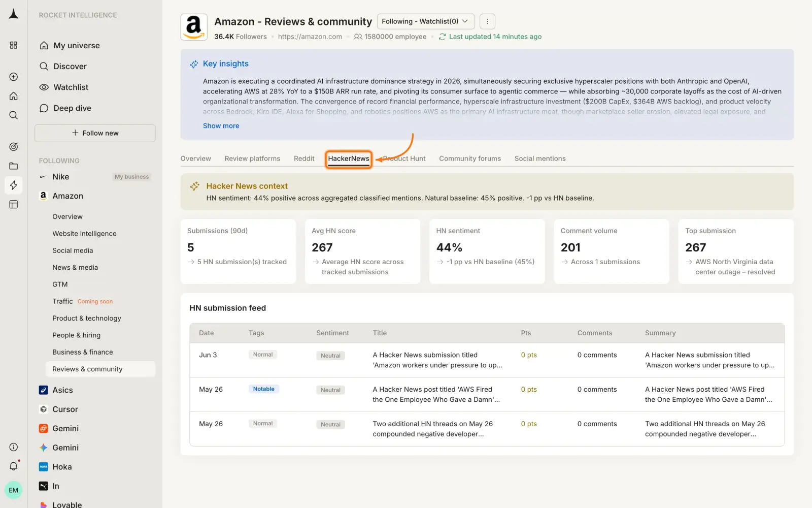
Task: Open the notifications bell icon
Action: click(14, 466)
